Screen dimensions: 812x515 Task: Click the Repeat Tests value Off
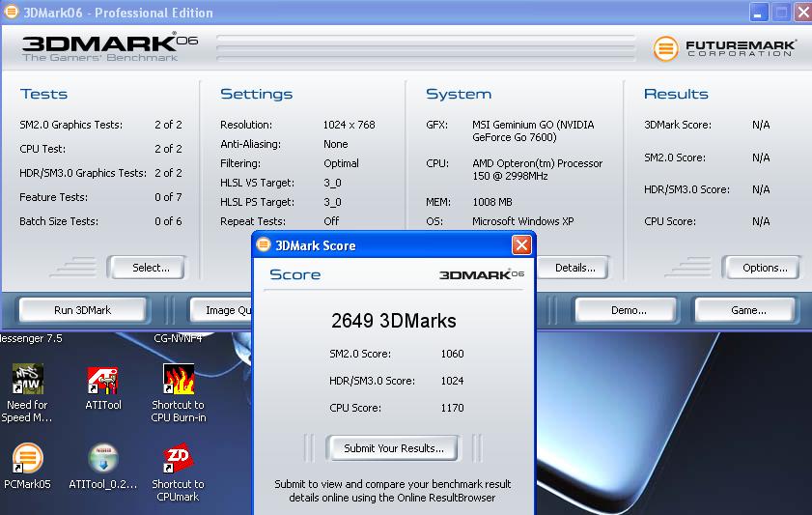[331, 221]
